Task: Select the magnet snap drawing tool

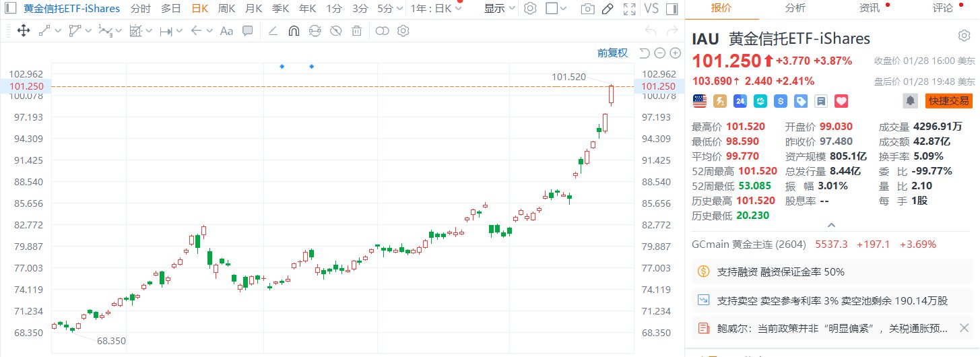Action: click(x=294, y=31)
